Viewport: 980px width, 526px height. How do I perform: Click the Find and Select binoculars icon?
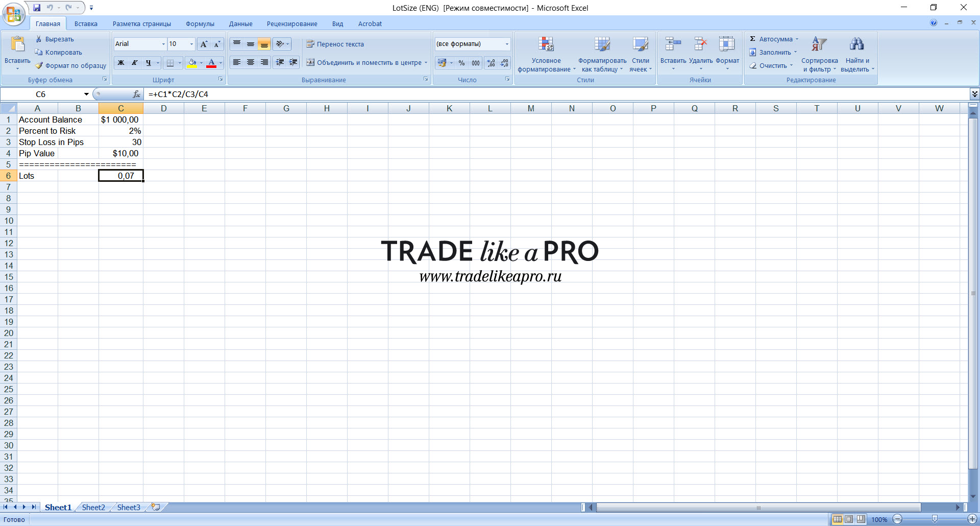coord(857,44)
